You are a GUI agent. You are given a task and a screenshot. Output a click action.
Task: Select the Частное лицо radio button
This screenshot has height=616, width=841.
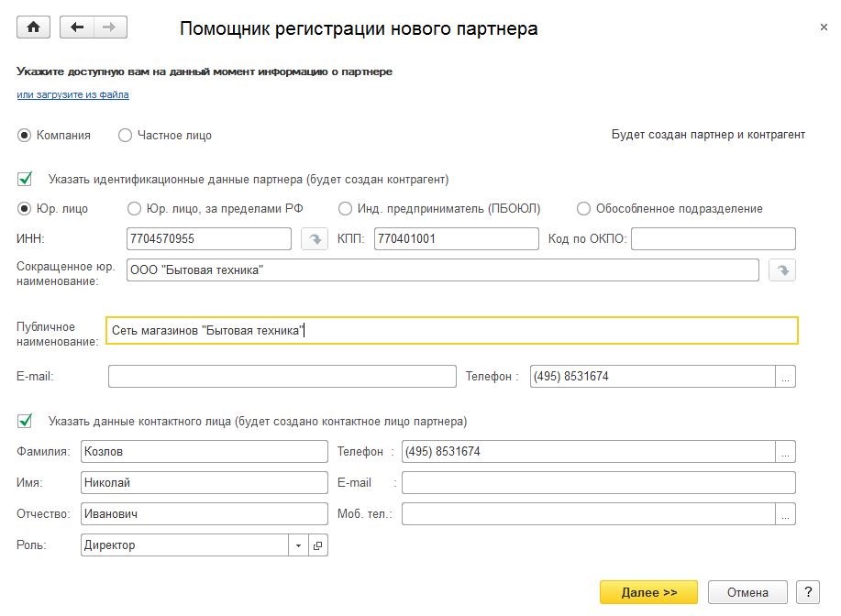point(125,135)
